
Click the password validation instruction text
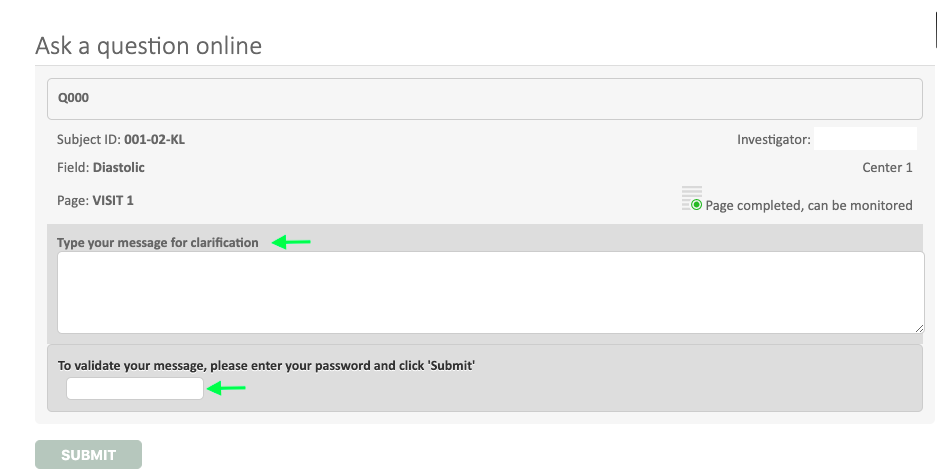click(x=266, y=366)
